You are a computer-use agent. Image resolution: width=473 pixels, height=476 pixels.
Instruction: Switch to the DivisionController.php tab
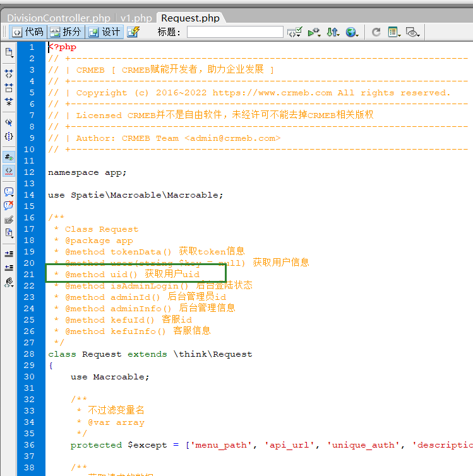coord(59,18)
